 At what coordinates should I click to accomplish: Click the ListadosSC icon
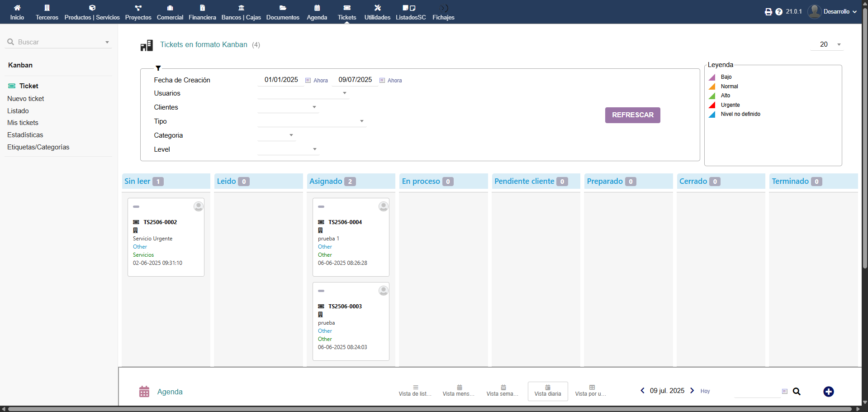[x=409, y=8]
